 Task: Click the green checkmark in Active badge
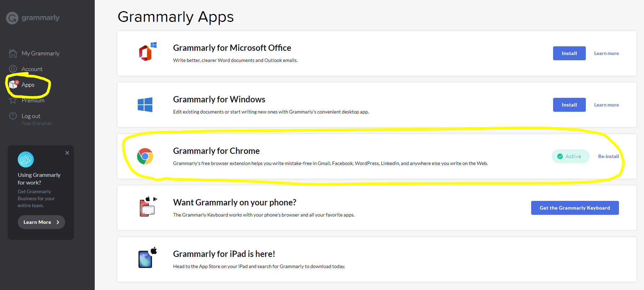pos(560,156)
